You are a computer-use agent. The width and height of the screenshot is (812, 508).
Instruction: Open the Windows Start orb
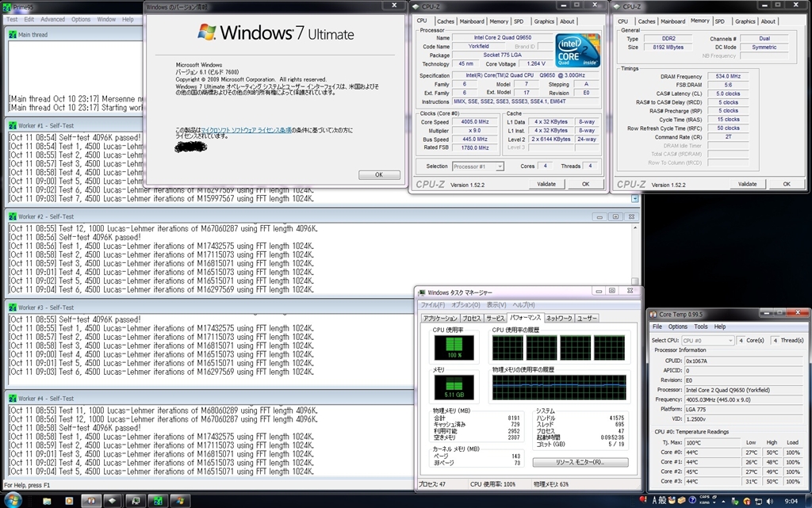click(13, 500)
